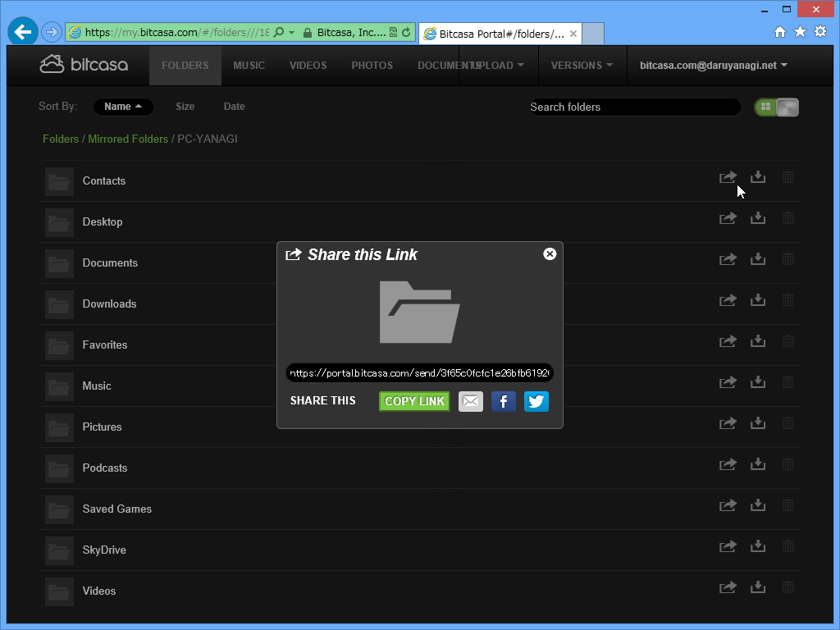Click the browser address bar URL
Image resolution: width=840 pixels, height=630 pixels.
(177, 32)
